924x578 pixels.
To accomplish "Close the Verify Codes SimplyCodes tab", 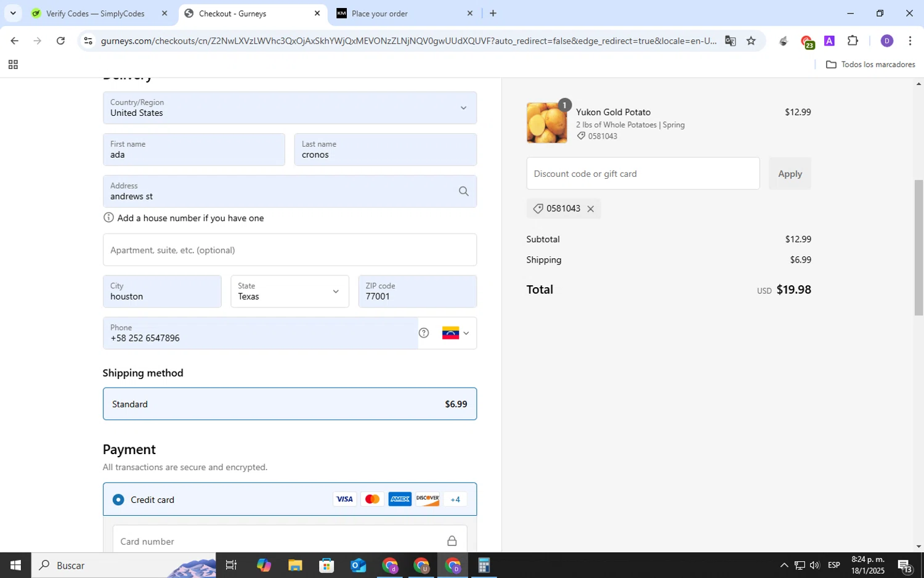I will [x=164, y=13].
